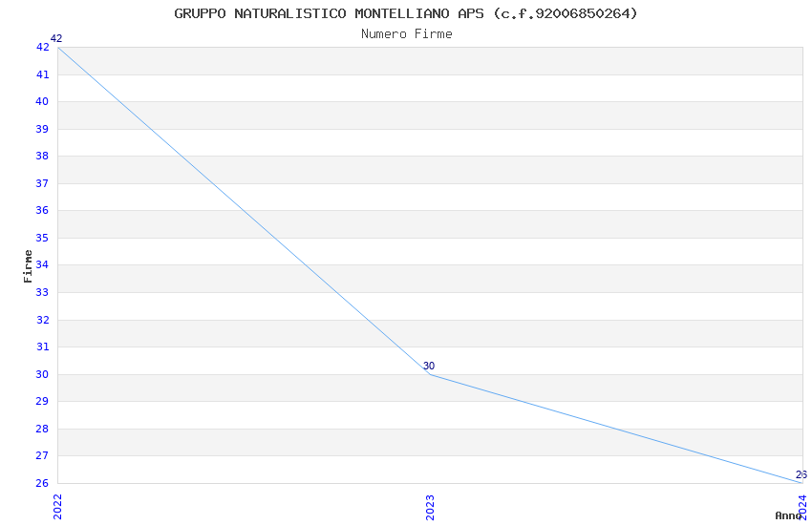
Task: Click y-axis tick value 31
Action: pos(42,346)
